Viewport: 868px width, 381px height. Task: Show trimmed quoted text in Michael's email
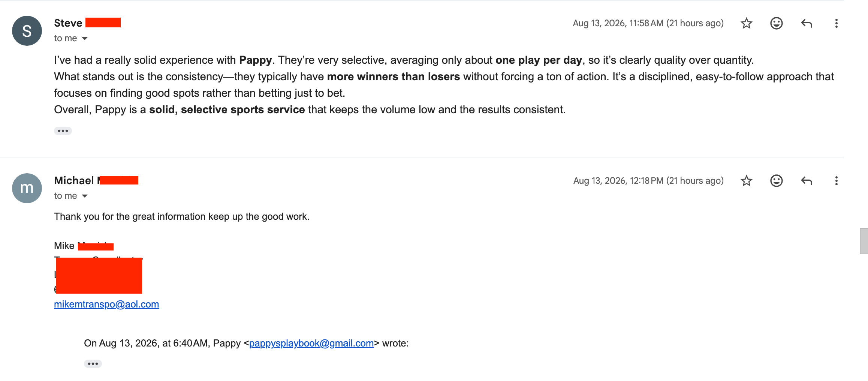click(93, 364)
